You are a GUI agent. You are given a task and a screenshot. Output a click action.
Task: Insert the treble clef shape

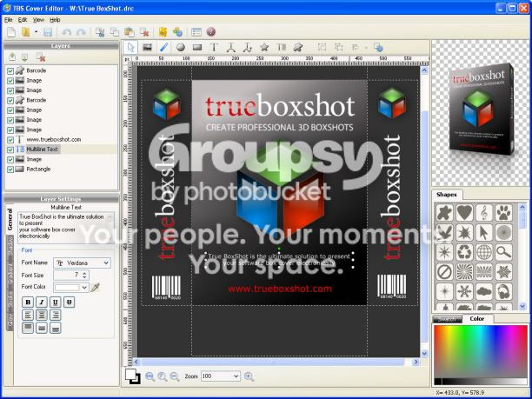(484, 213)
